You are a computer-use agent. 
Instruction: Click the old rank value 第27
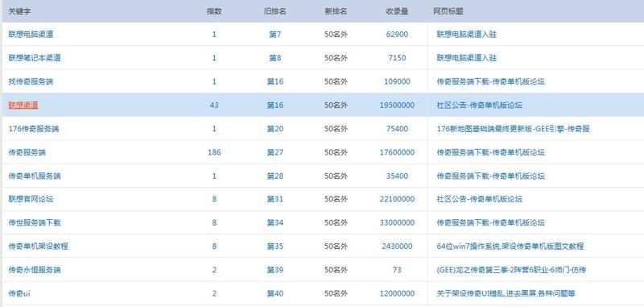tap(275, 152)
